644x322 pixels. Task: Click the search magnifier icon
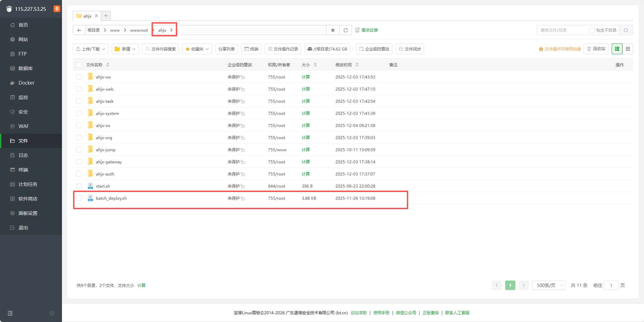(x=626, y=30)
